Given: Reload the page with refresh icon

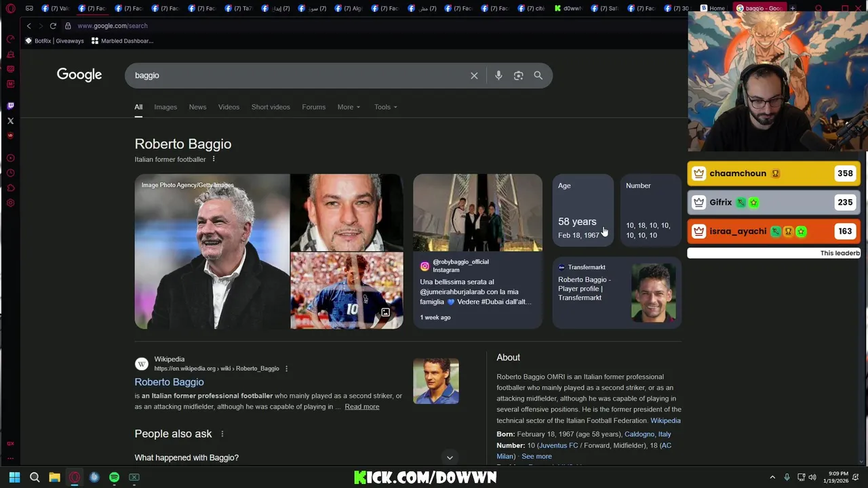Looking at the screenshot, I should point(53,26).
